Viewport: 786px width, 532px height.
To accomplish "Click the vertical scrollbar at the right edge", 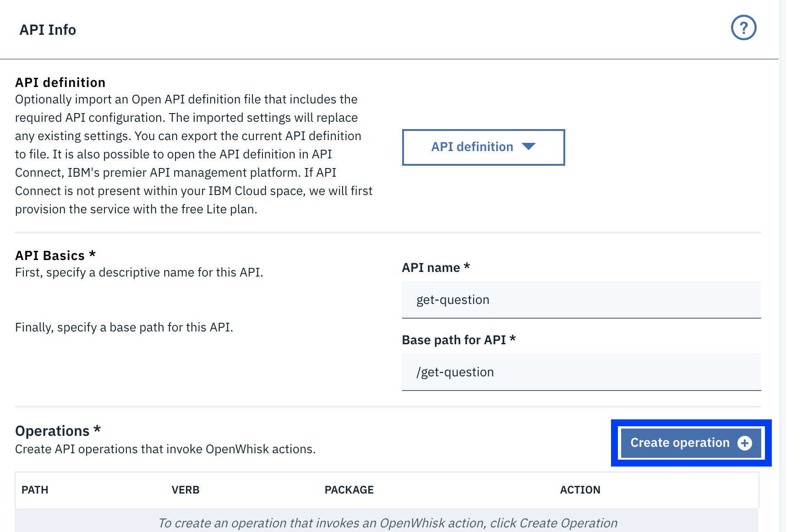I will [x=782, y=266].
